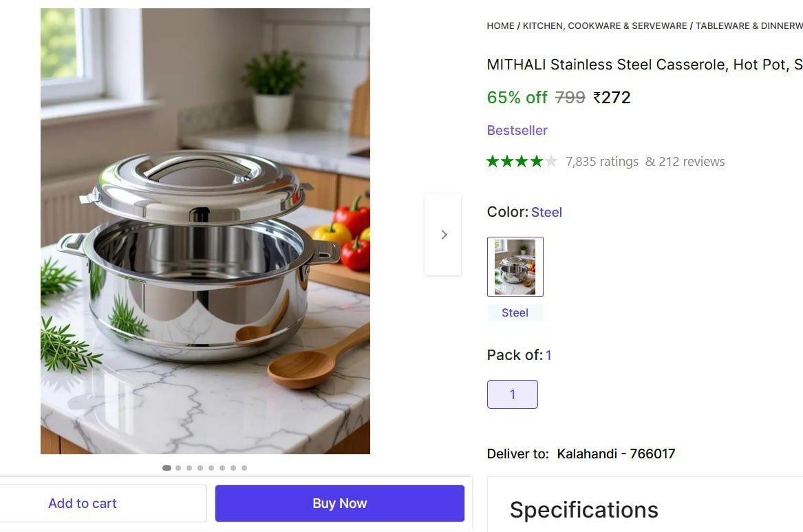
Task: Change delivery location Kalahandi - 766017
Action: 616,454
